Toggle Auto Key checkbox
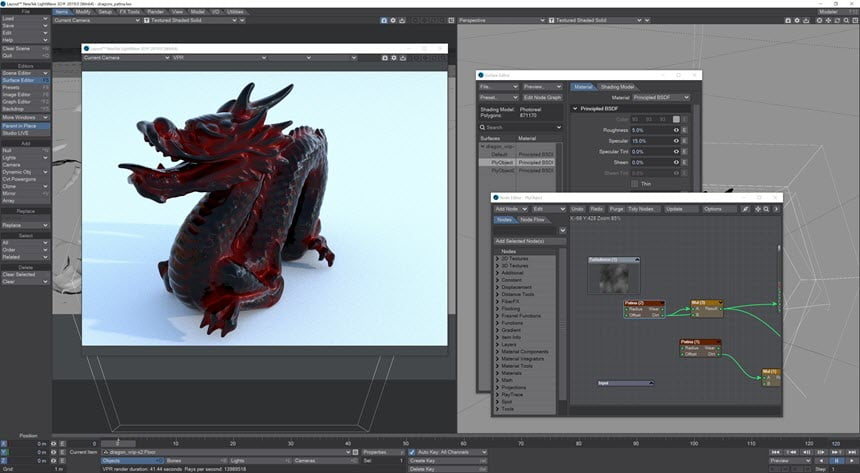Viewport: 860px width, 473px height. click(412, 452)
